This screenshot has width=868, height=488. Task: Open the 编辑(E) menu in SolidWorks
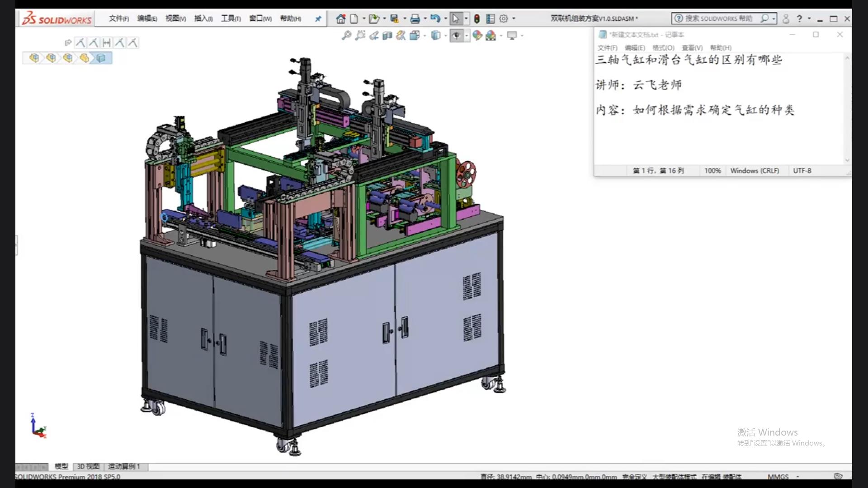(147, 19)
